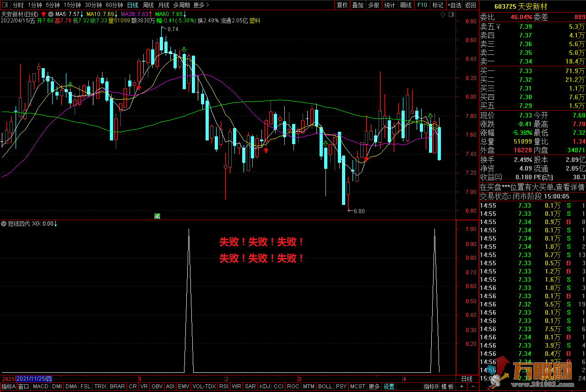586x392 pixels.
Task: Select the 60分钟 period tab
Action: click(x=114, y=5)
